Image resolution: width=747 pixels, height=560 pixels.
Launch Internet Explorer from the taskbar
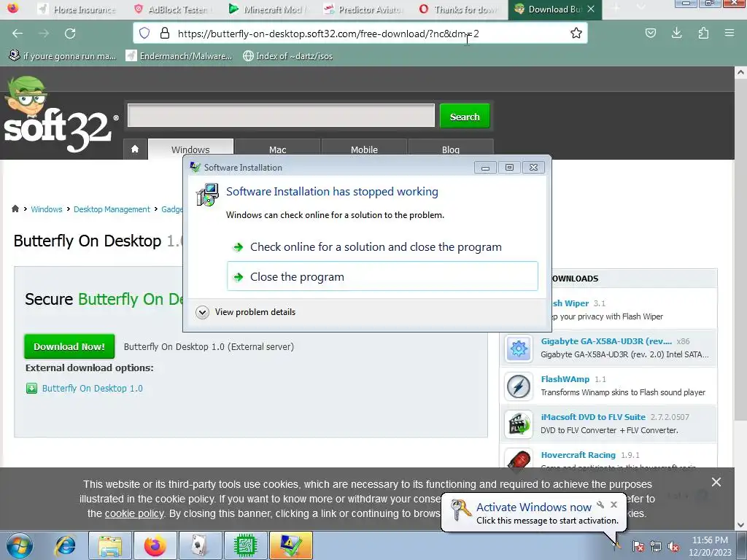(65, 545)
